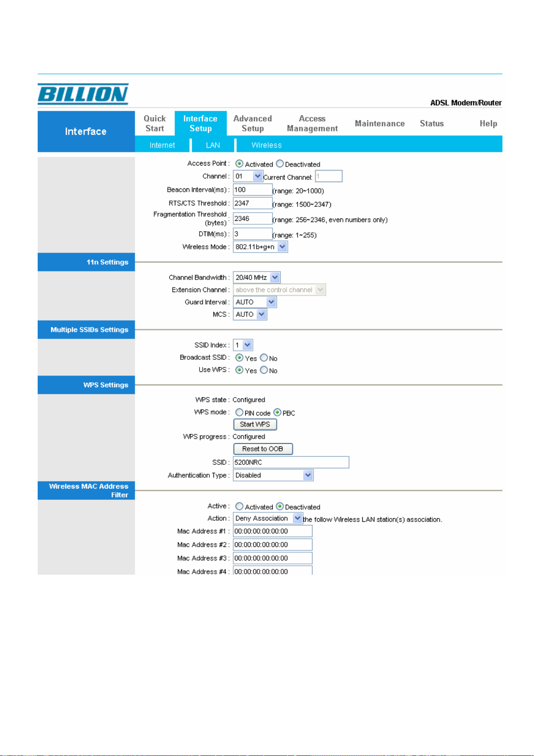The height and width of the screenshot is (756, 534).
Task: Open the Access Management tab
Action: tap(313, 123)
